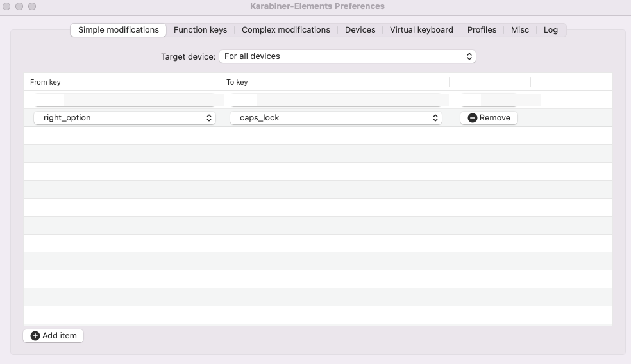
Task: Remove the right_option to caps_lock mapping
Action: tap(489, 118)
